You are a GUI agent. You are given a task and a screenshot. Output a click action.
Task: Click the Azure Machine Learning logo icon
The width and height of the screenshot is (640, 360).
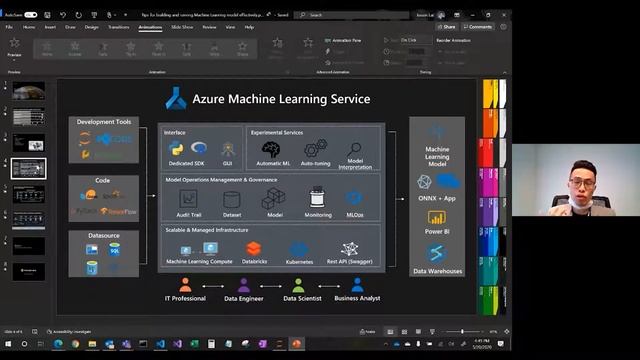click(x=176, y=98)
